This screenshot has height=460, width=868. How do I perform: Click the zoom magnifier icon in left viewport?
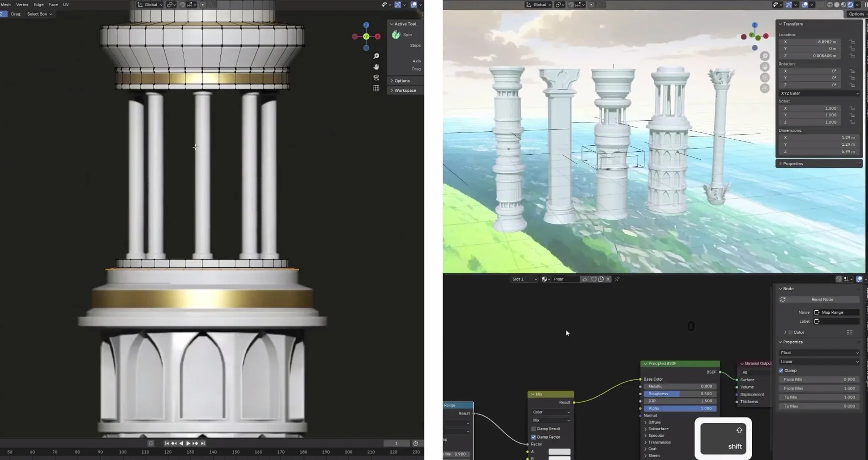(376, 56)
